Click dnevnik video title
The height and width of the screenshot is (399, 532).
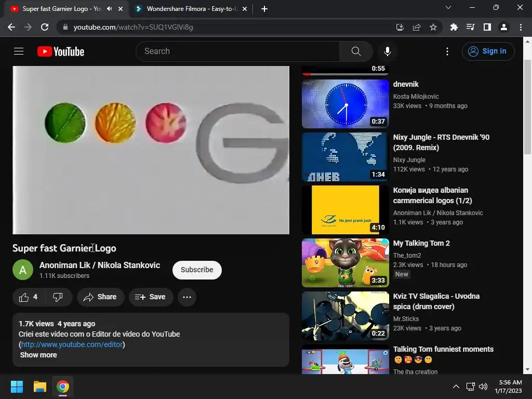pyautogui.click(x=406, y=84)
